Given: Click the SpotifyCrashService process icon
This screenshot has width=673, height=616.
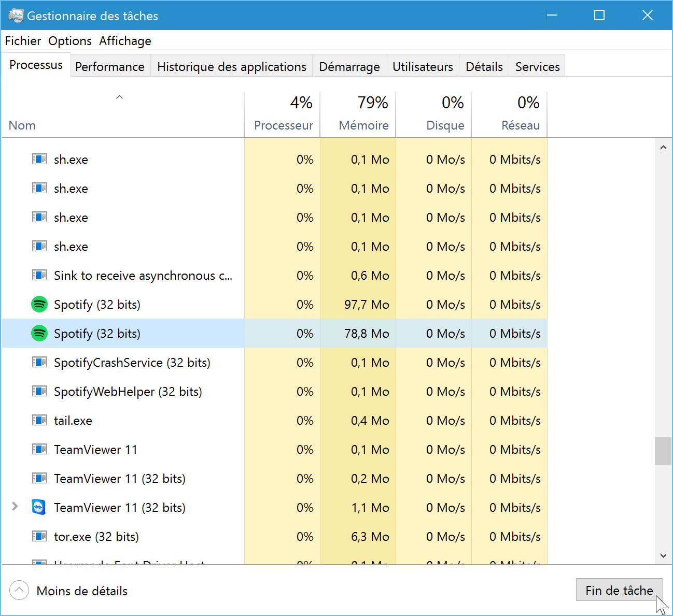Looking at the screenshot, I should [x=39, y=362].
